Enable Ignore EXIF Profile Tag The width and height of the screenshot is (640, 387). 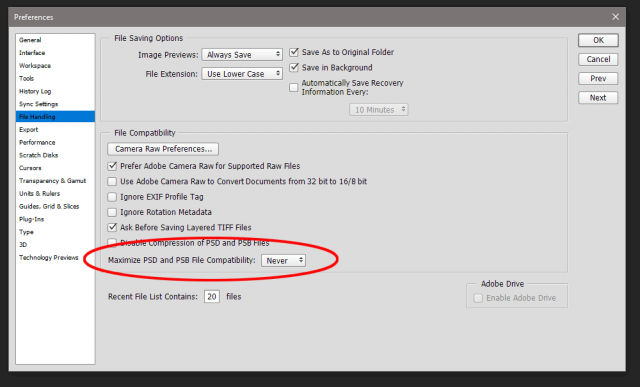point(112,197)
